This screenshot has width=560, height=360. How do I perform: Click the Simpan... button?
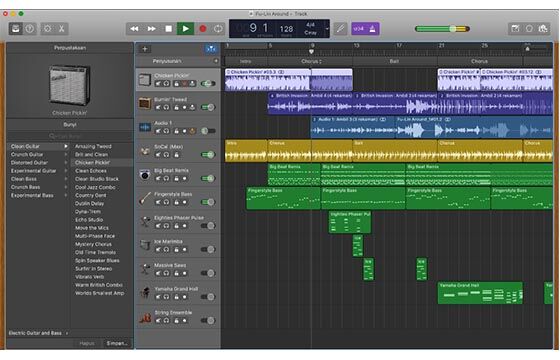pos(117,344)
